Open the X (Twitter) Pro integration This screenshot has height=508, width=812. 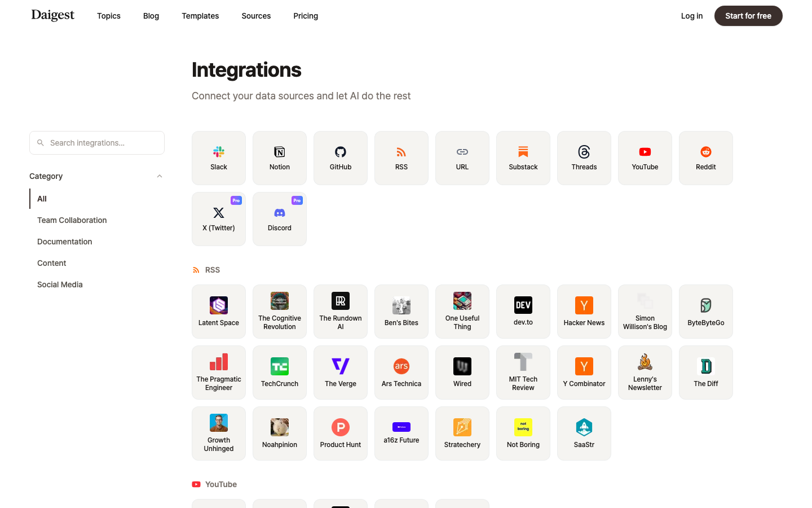[x=219, y=219]
